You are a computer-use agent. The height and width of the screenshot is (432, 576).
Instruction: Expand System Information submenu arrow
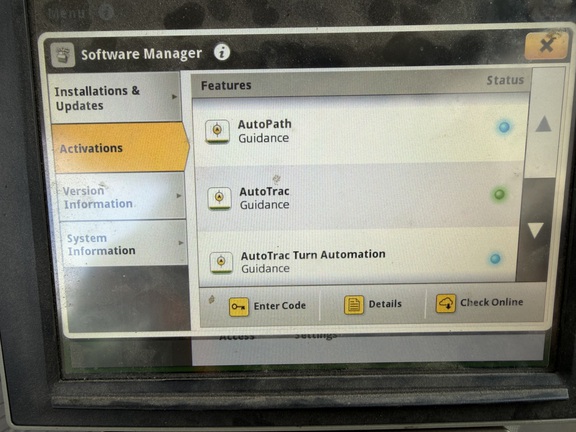tap(181, 243)
